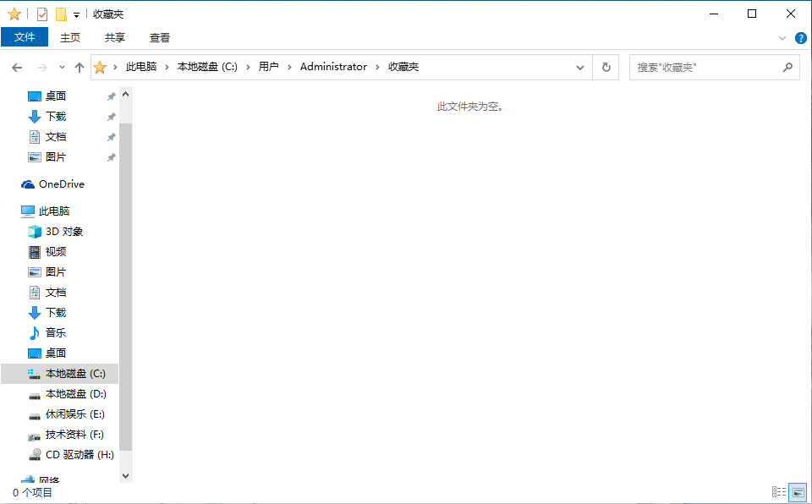This screenshot has width=812, height=504.
Task: Switch to the 查看 ribbon tab
Action: click(x=160, y=37)
